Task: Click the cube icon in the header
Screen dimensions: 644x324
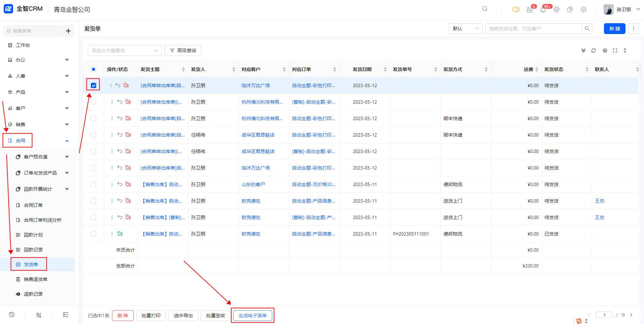Action: 583,9
